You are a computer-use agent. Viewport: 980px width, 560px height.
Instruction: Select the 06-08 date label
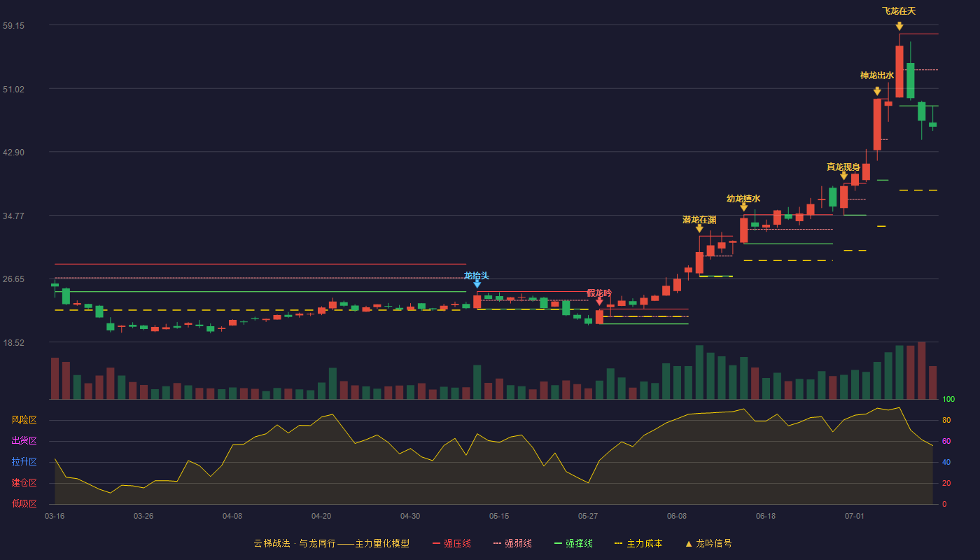[677, 516]
